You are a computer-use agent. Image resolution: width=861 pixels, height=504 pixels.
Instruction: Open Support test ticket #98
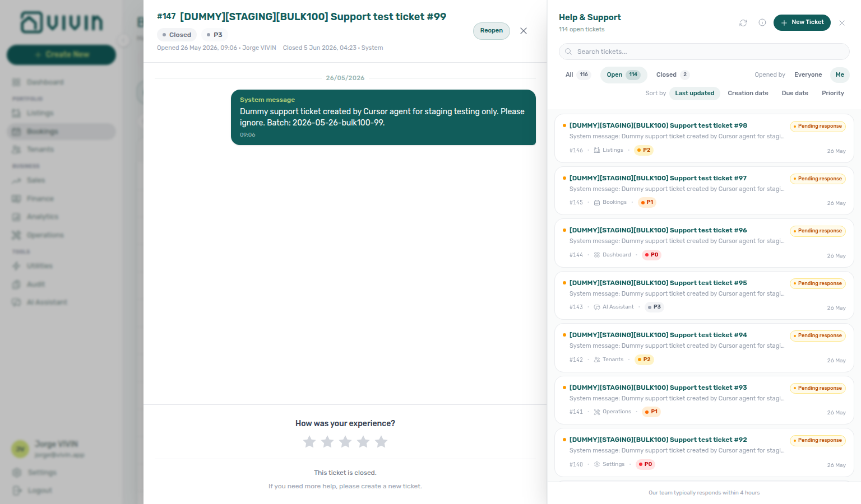tap(704, 138)
